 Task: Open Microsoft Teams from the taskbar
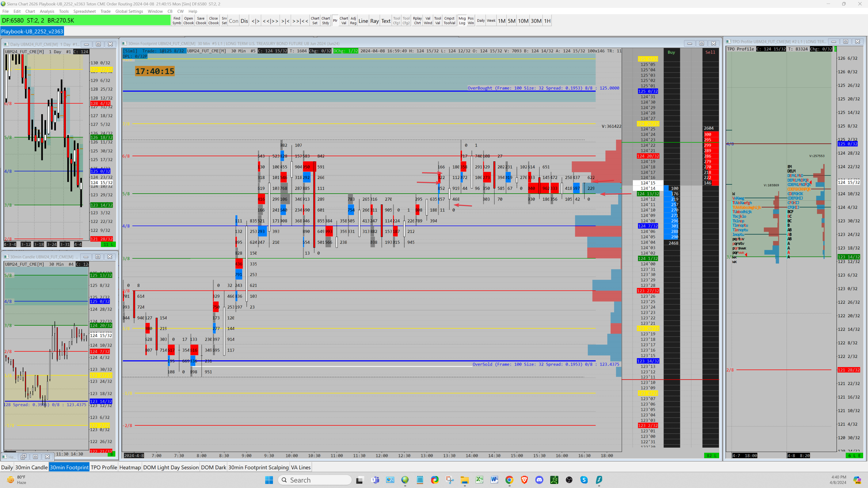(x=375, y=480)
